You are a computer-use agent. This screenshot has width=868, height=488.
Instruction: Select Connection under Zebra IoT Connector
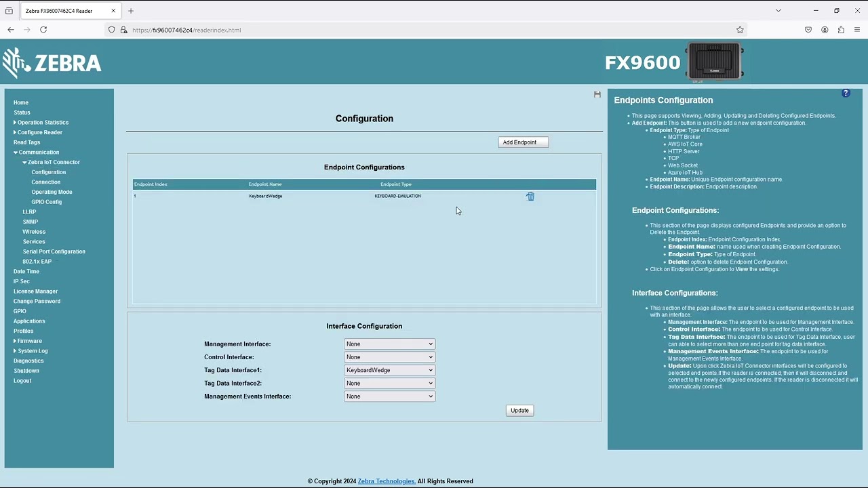click(x=46, y=182)
